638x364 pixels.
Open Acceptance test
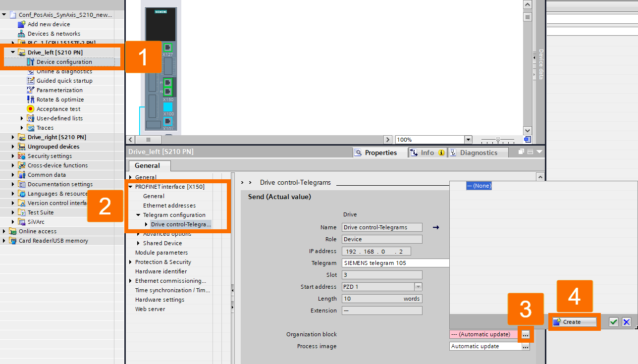click(x=58, y=109)
